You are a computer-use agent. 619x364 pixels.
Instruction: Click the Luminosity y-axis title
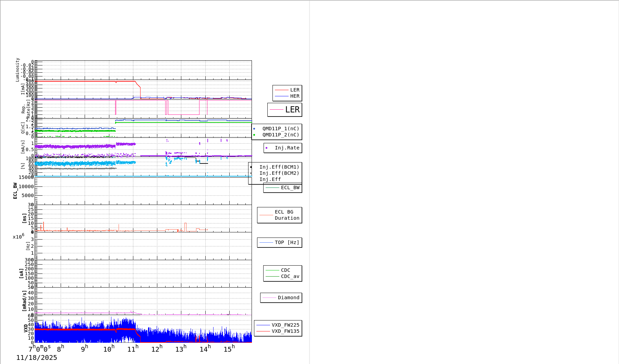tap(17, 70)
